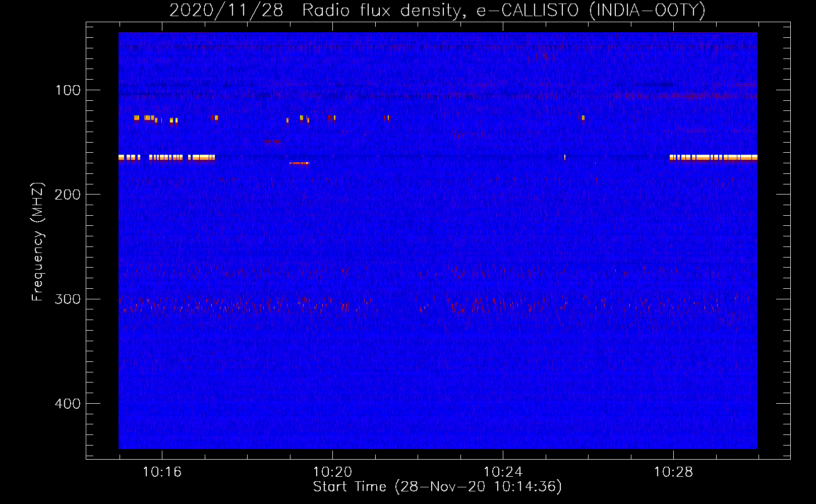Click the short red streak below the 165 MHz band near 10:19
Screen dimensions: 816x504
[x=300, y=163]
